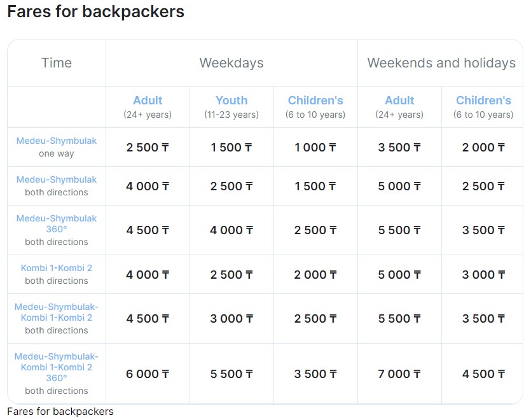Screen dimensions: 531x420
Task: Open Medeu-Shymbulak-Kombi 1-Kombi 2 non-360° route link
Action: 57,312
